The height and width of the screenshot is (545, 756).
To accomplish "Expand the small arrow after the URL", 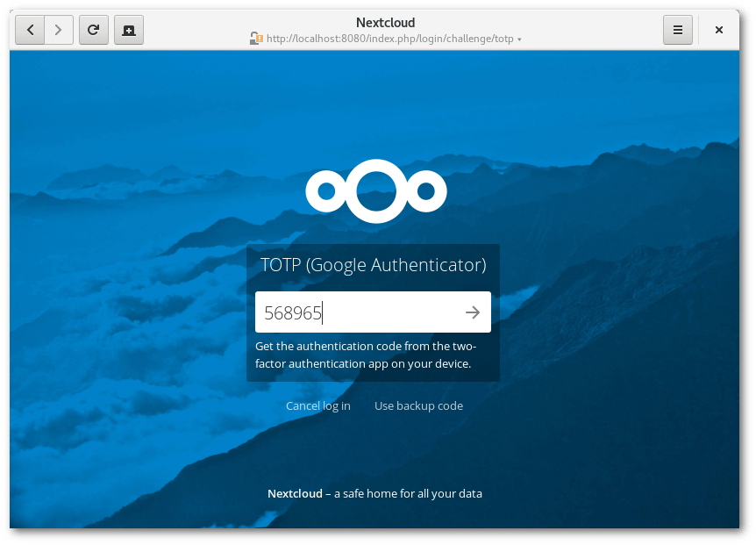I will click(x=520, y=39).
